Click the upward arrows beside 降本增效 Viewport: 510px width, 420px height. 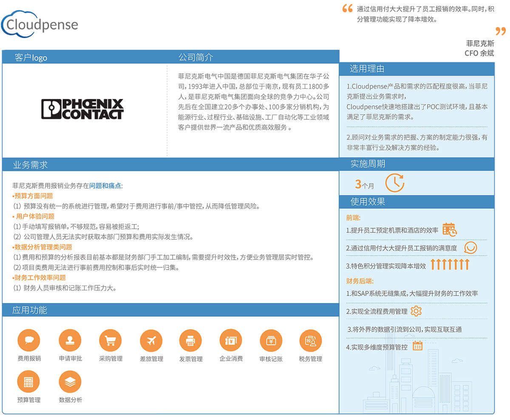(450, 264)
